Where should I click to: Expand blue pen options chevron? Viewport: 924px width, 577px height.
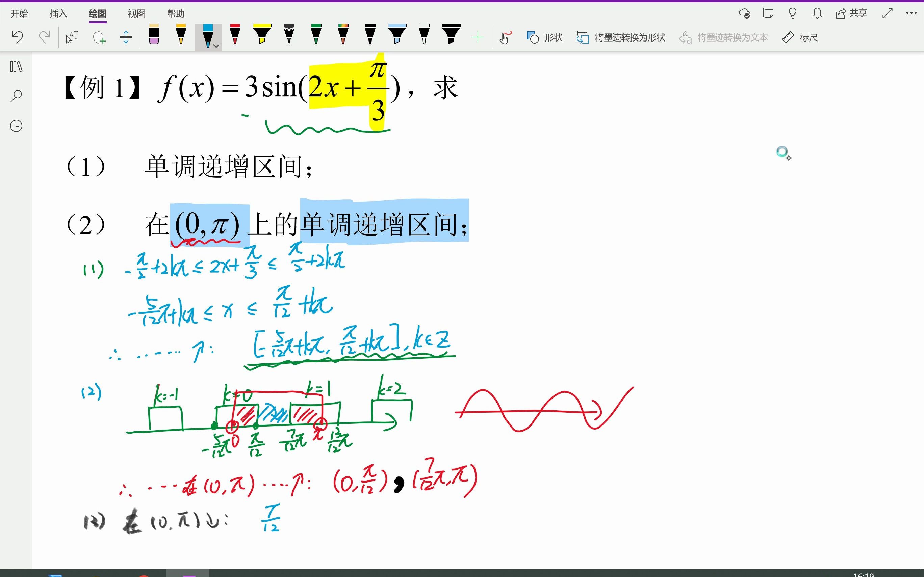216,46
